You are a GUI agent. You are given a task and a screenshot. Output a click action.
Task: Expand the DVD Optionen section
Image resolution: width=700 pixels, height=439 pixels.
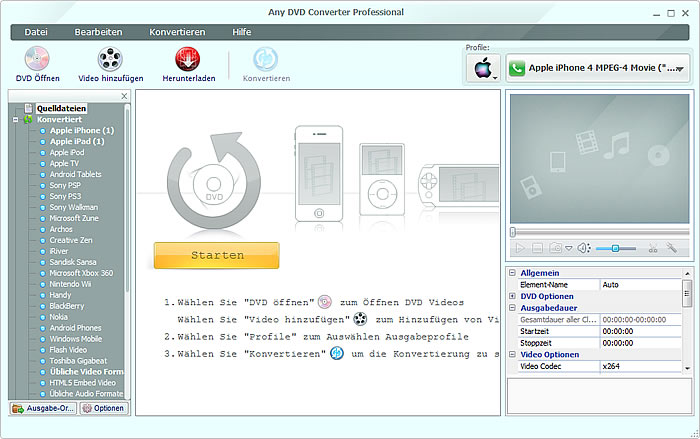pos(513,296)
